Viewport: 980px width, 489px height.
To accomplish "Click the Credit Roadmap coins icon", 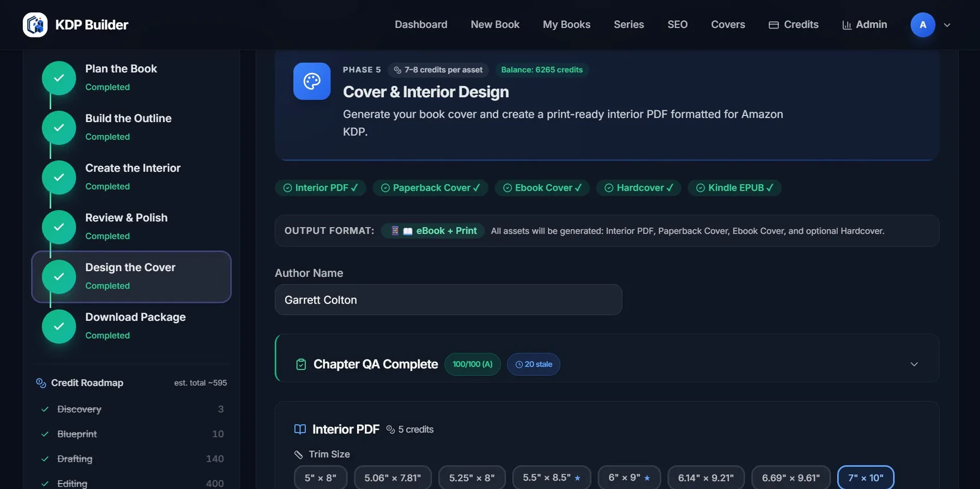I will click(x=41, y=383).
